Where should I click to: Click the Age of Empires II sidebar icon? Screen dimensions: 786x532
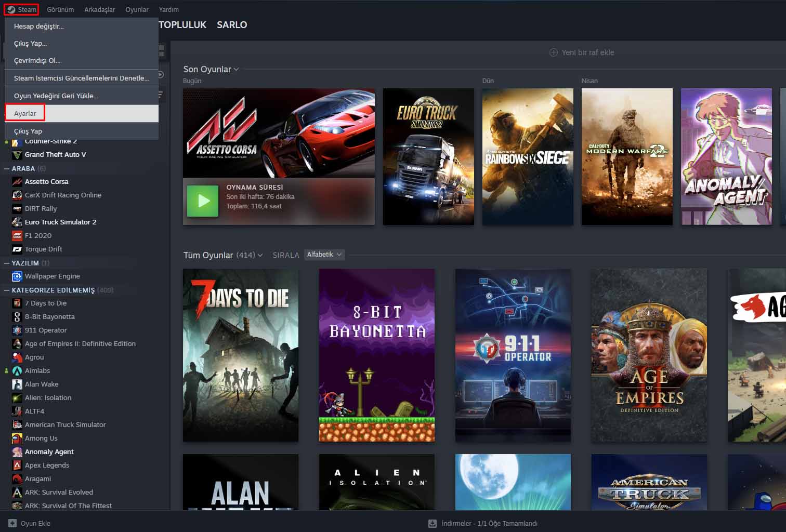(x=17, y=343)
